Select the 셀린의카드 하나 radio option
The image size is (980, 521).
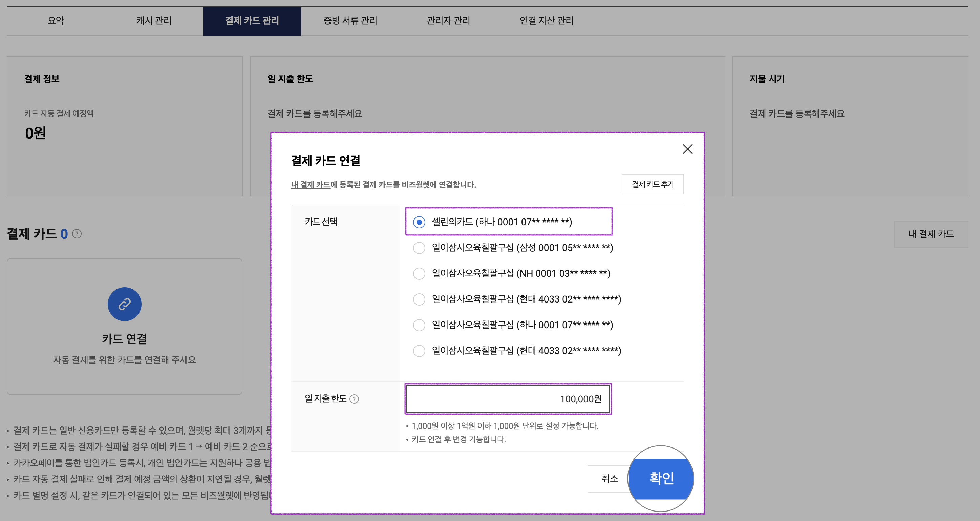point(419,222)
